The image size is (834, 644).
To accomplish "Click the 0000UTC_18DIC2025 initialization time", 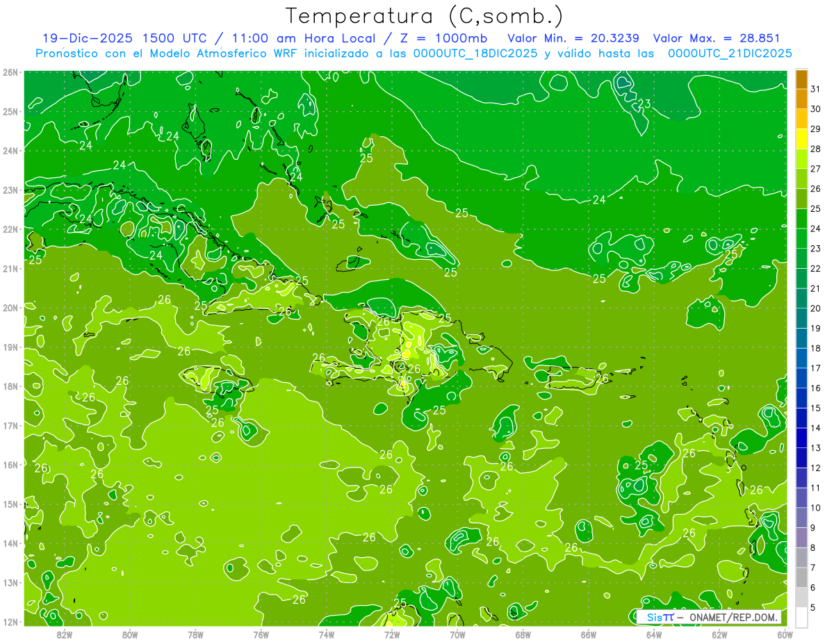I will (475, 53).
